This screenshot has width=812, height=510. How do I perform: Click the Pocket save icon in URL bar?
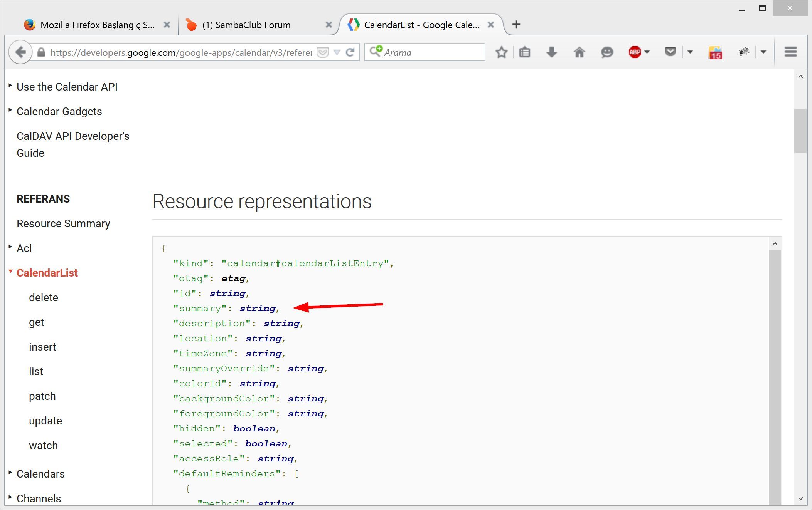click(x=322, y=52)
